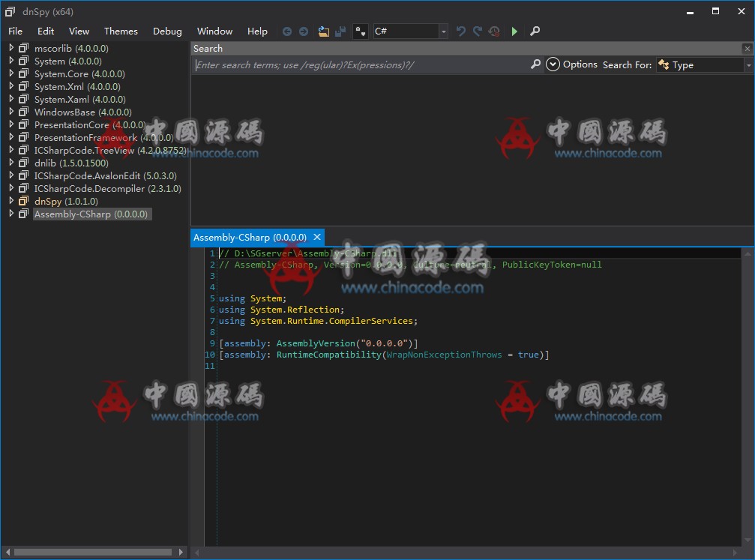Screen dimensions: 755x560
Task: Select ICSharpCode.TreeView (4.2.0.8752) in tree
Action: [x=110, y=150]
